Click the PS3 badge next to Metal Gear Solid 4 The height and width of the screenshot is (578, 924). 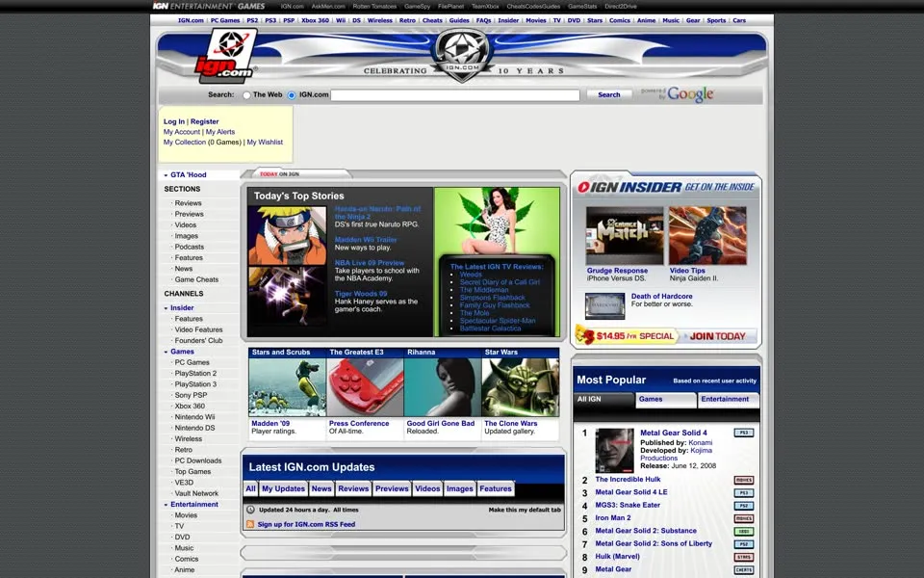point(744,433)
